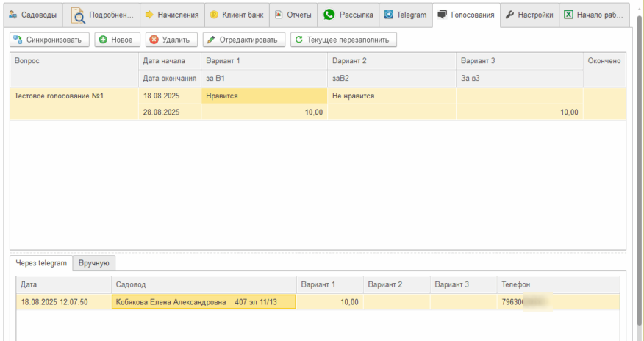Open the Отчеты tab
644x341 pixels.
coord(293,15)
